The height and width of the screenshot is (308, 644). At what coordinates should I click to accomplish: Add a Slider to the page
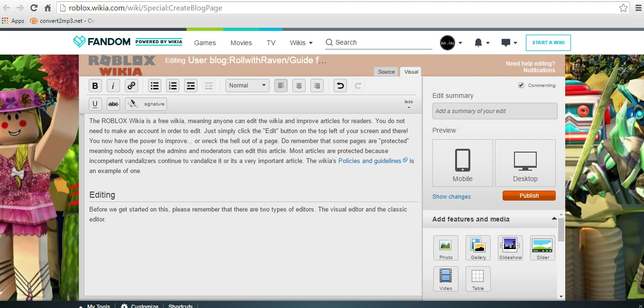pyautogui.click(x=542, y=248)
